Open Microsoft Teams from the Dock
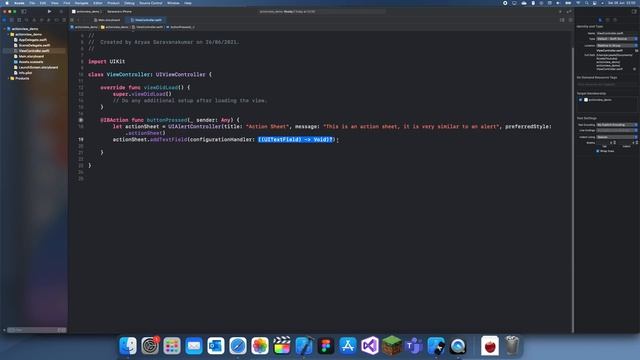The width and height of the screenshot is (640, 360). (x=414, y=346)
